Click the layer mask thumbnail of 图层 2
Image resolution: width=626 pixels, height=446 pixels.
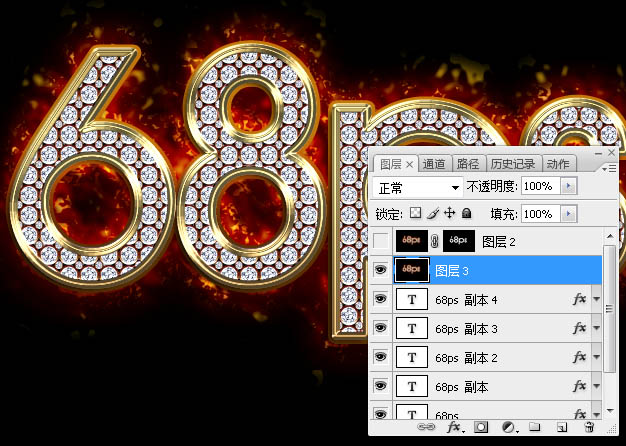point(460,241)
